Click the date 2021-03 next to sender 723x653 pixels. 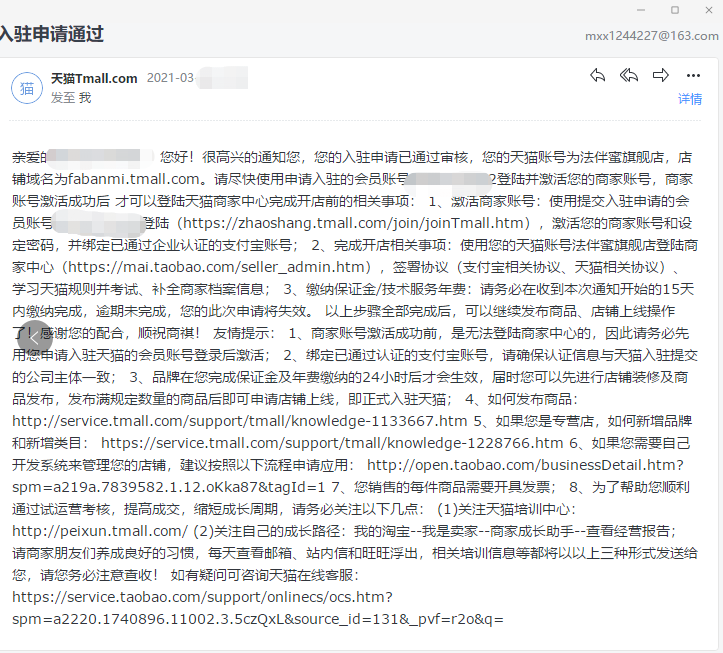(x=170, y=78)
